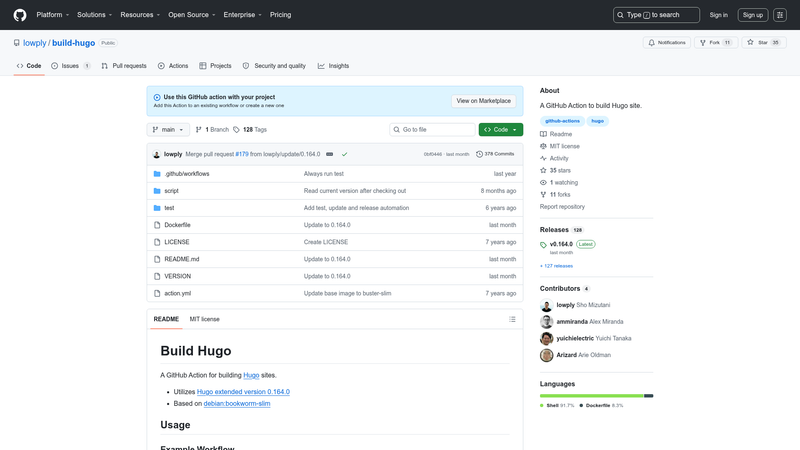Expand the main branch dropdown

[x=168, y=130]
